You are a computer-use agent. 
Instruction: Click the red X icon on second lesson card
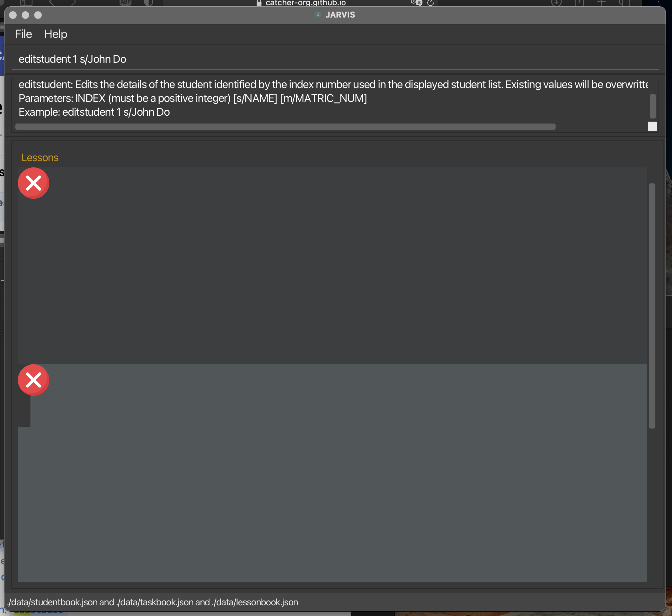33,380
